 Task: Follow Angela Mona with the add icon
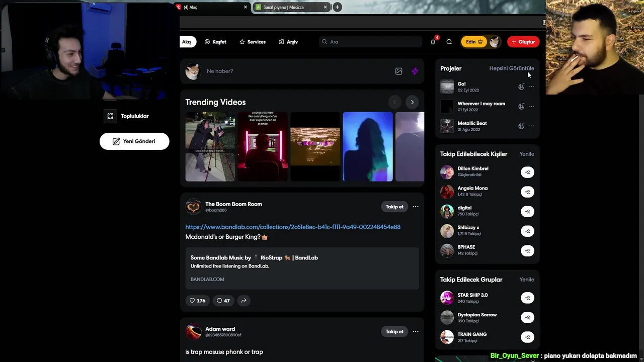tap(527, 192)
